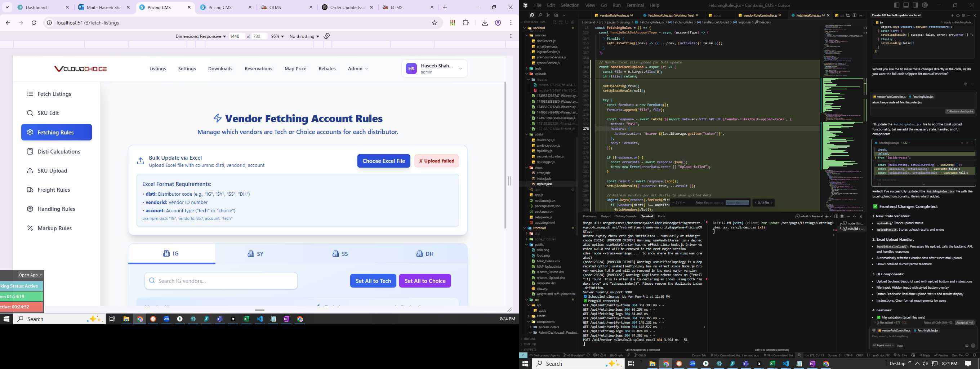Image resolution: width=980 pixels, height=369 pixels.
Task: Open File Explorer on the right taskbar
Action: [x=652, y=363]
